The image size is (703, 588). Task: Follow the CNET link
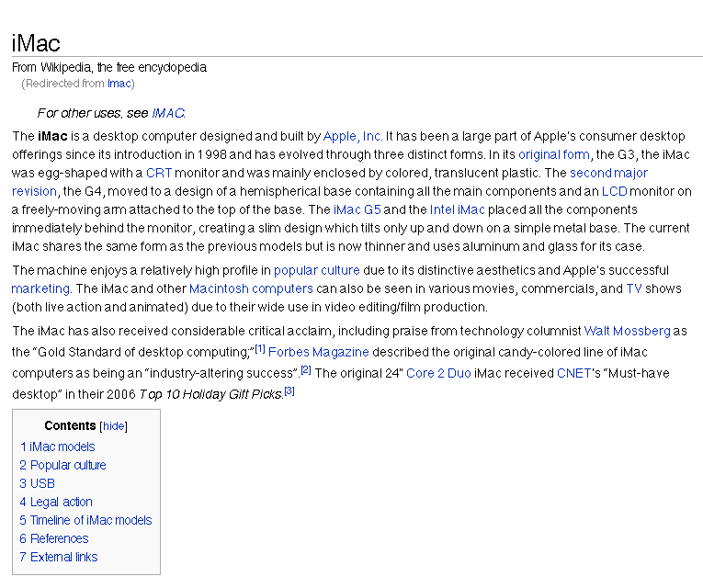pyautogui.click(x=573, y=373)
